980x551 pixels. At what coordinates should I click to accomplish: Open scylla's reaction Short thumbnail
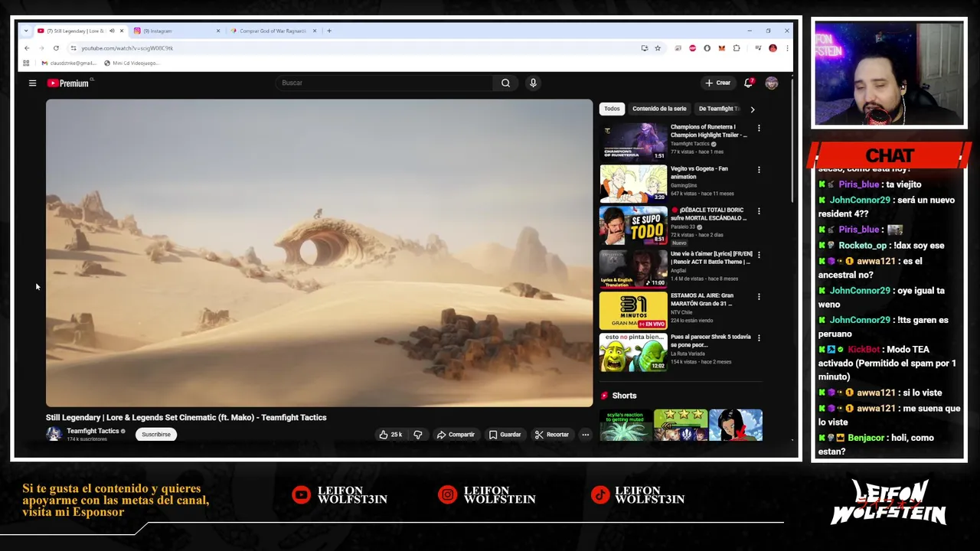[x=626, y=425]
